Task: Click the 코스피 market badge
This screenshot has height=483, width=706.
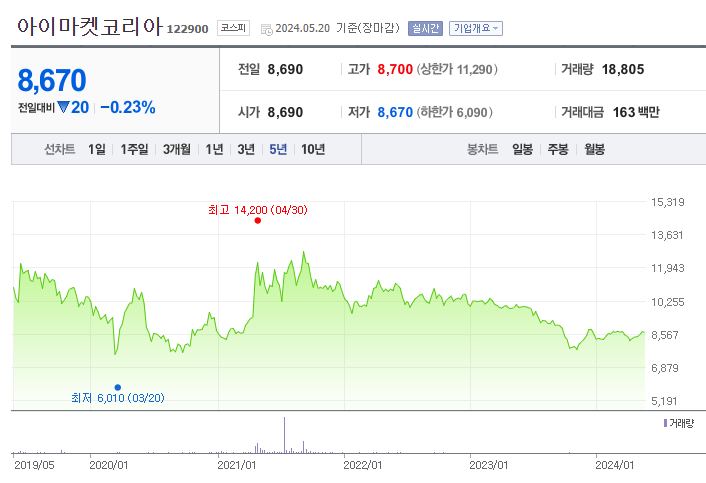Action: point(233,28)
